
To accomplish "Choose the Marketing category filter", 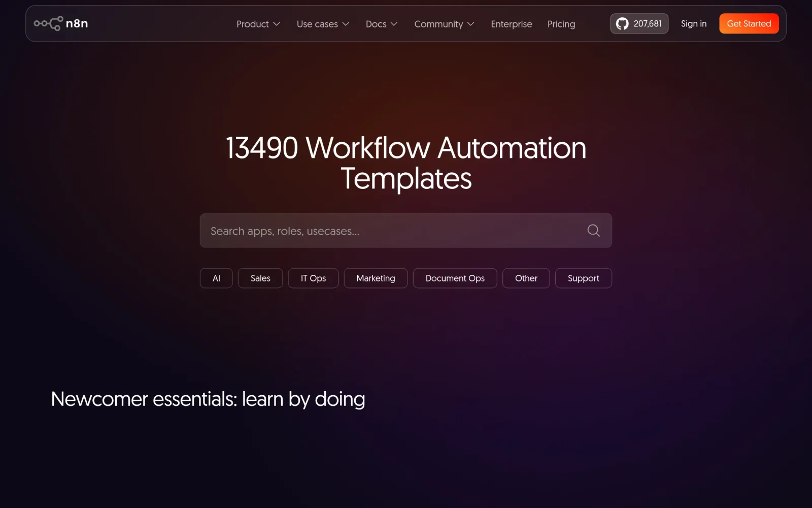I will (x=376, y=278).
